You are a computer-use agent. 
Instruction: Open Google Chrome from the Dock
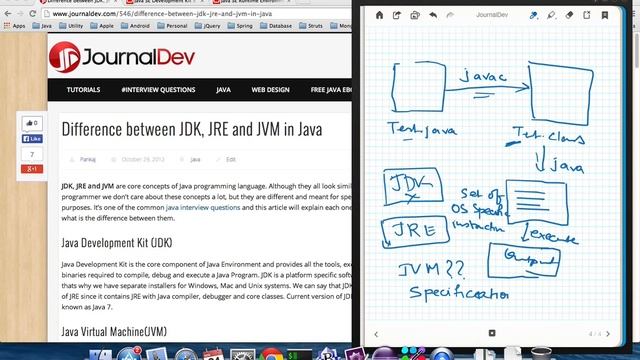pos(271,354)
